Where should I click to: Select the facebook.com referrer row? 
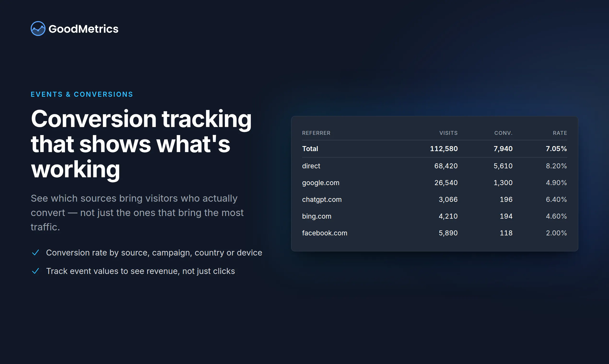point(434,233)
